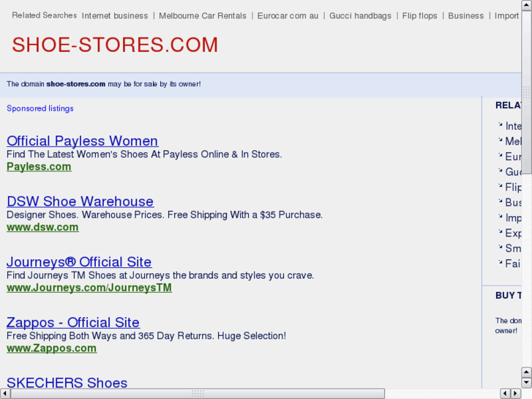
Task: Click the 'Gu' related sidebar link
Action: (513, 172)
